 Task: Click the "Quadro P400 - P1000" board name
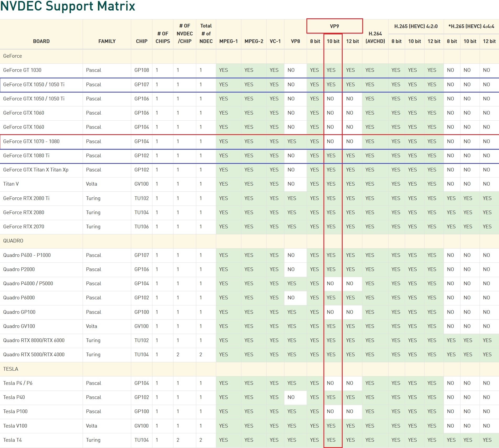(x=27, y=255)
